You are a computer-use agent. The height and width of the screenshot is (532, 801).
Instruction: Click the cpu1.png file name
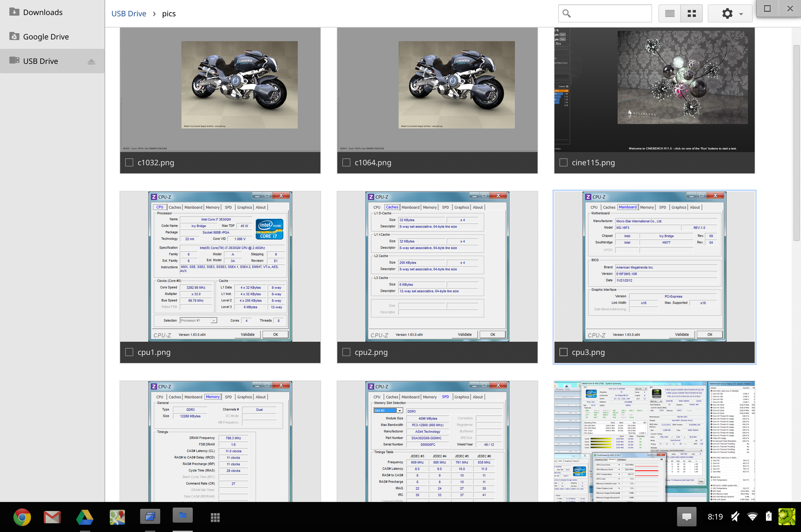(x=154, y=352)
